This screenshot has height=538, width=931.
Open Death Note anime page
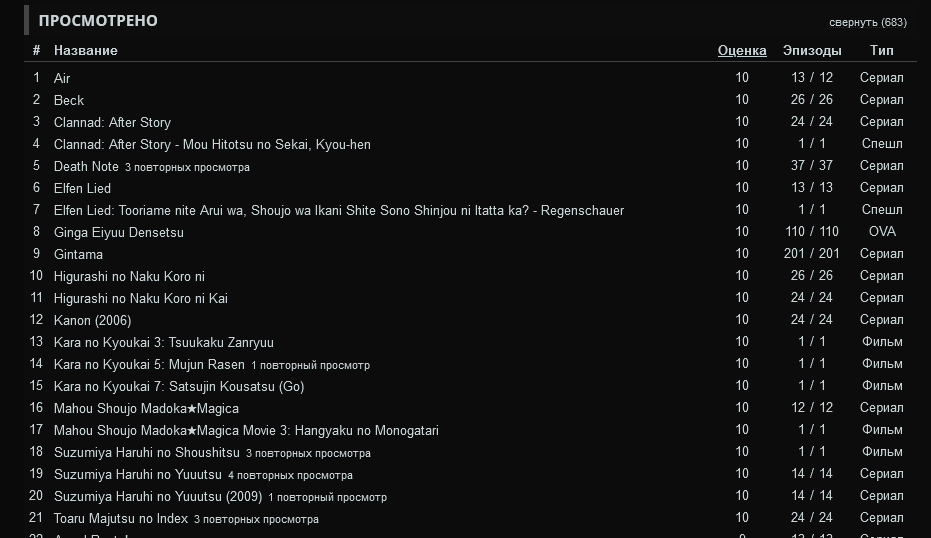(86, 166)
